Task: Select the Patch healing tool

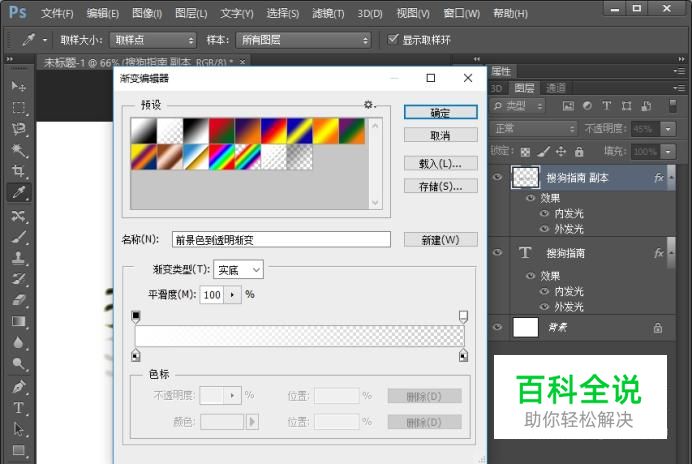Action: [x=18, y=215]
